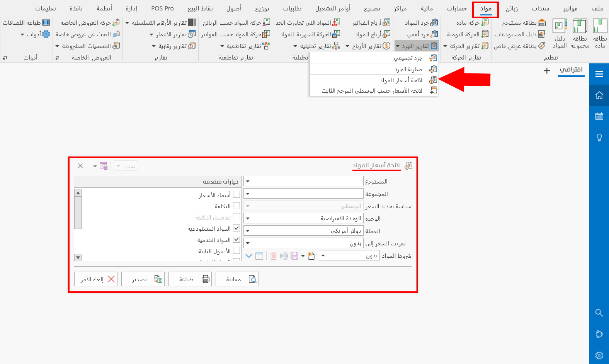Open جرد أفقي horizontal inventory report
The width and height of the screenshot is (609, 364).
[x=422, y=34]
